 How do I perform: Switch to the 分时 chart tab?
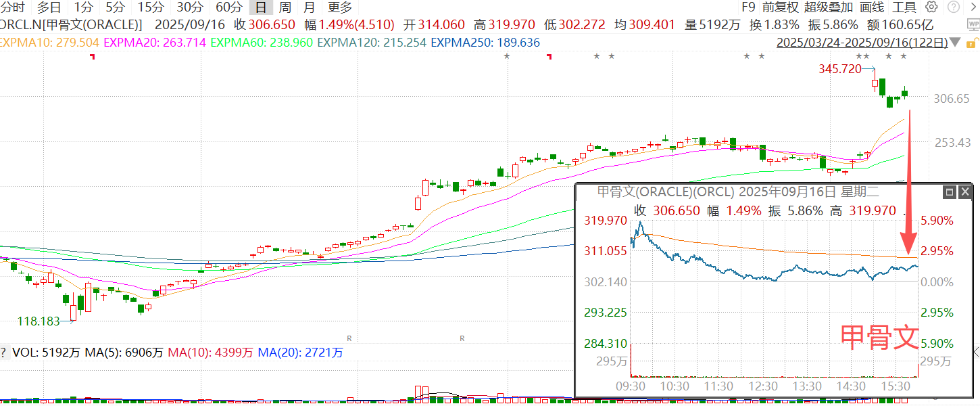tap(13, 7)
